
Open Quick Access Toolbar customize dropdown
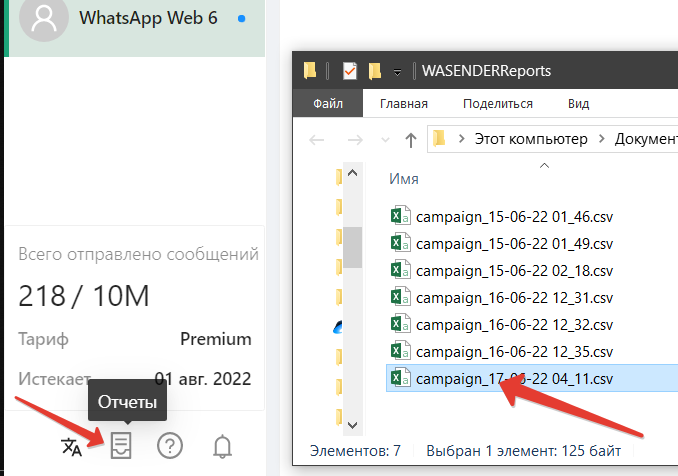coord(398,72)
